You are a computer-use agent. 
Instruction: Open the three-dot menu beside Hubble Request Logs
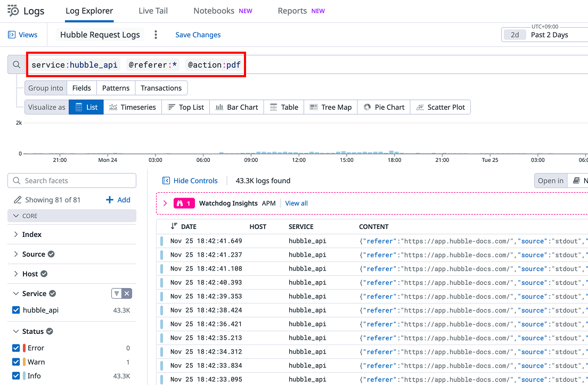point(156,35)
